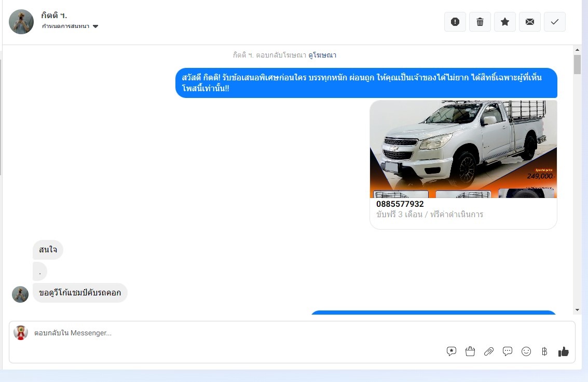Open saved replies star-bubble icon
Image resolution: width=588 pixels, height=382 pixels.
tap(452, 351)
